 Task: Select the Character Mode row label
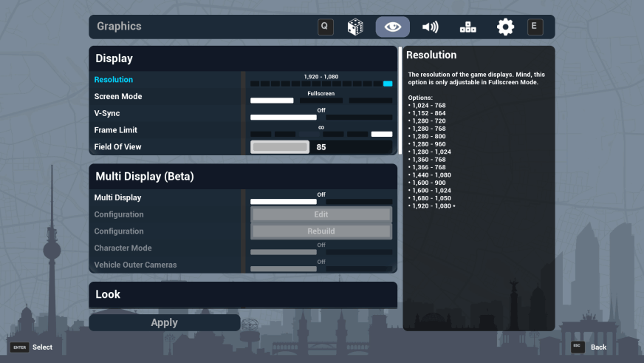123,248
